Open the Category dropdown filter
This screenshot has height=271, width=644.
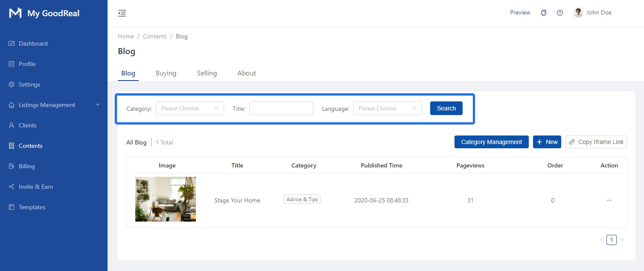(189, 108)
